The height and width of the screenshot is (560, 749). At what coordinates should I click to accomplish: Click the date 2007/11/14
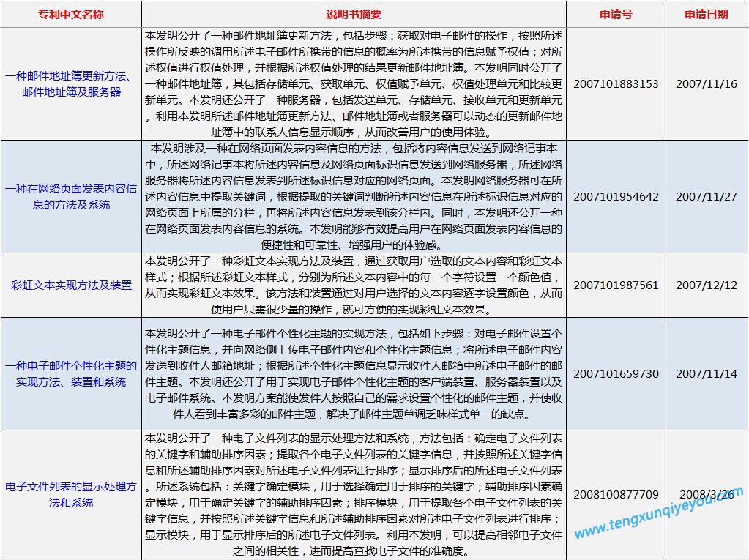pos(707,374)
